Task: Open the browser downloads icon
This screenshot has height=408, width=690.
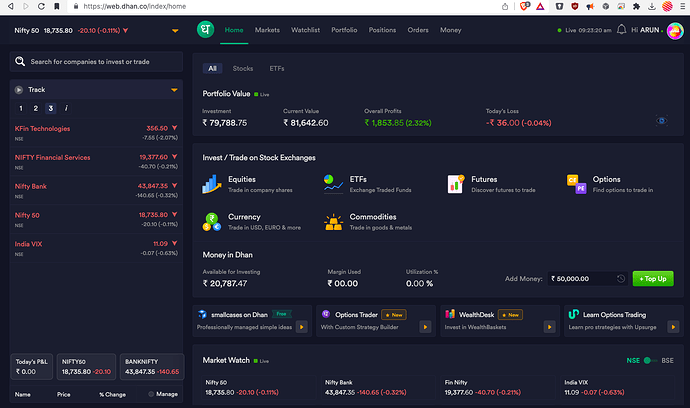Action: coord(652,6)
